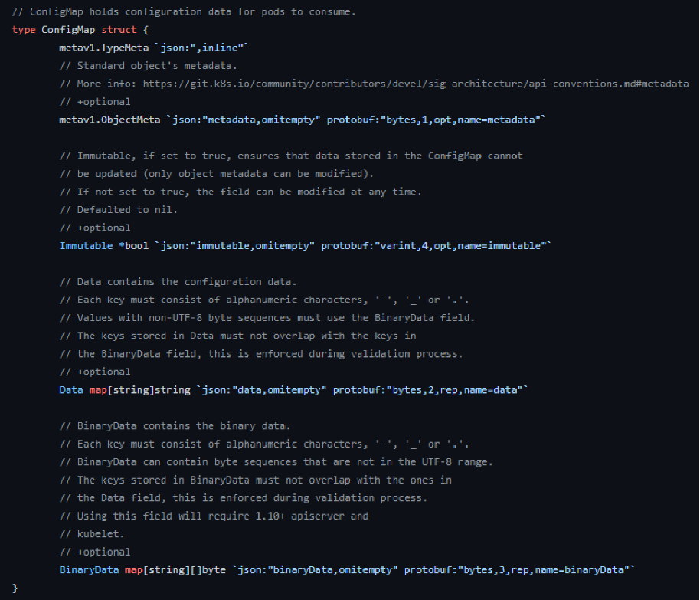This screenshot has height=600, width=700.
Task: Click the comment "// the BinaryData field, this is enforced"
Action: 261,354
